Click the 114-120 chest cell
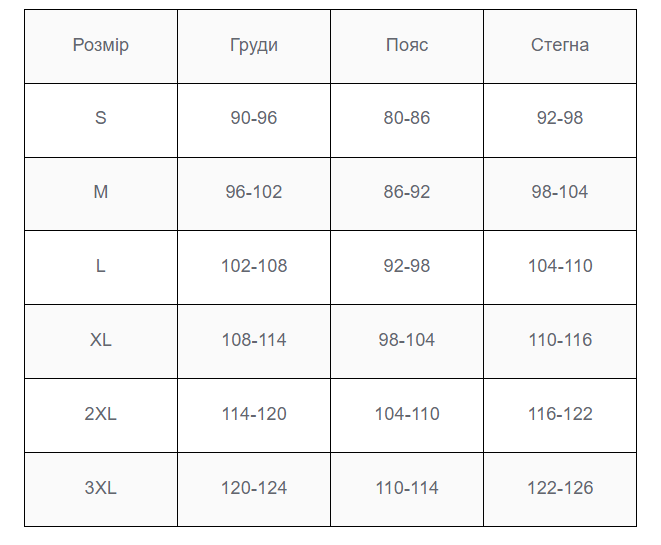Image resolution: width=661 pixels, height=545 pixels. coord(254,415)
